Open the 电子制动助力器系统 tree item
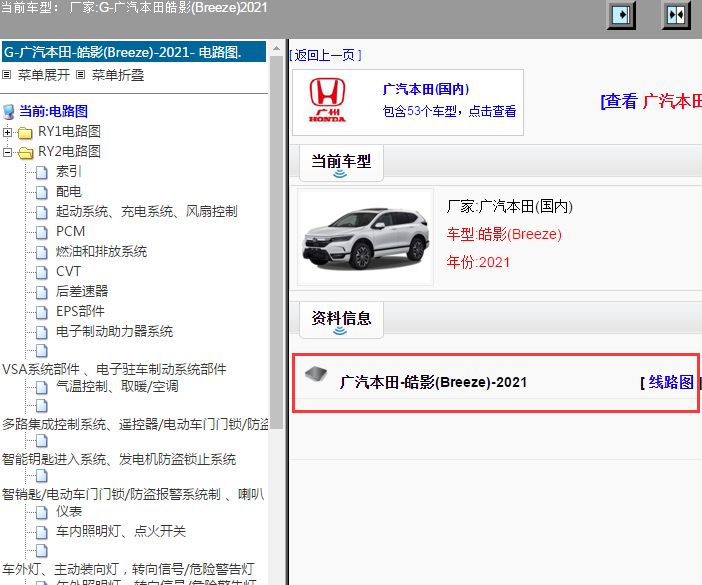This screenshot has width=702, height=585. point(114,331)
